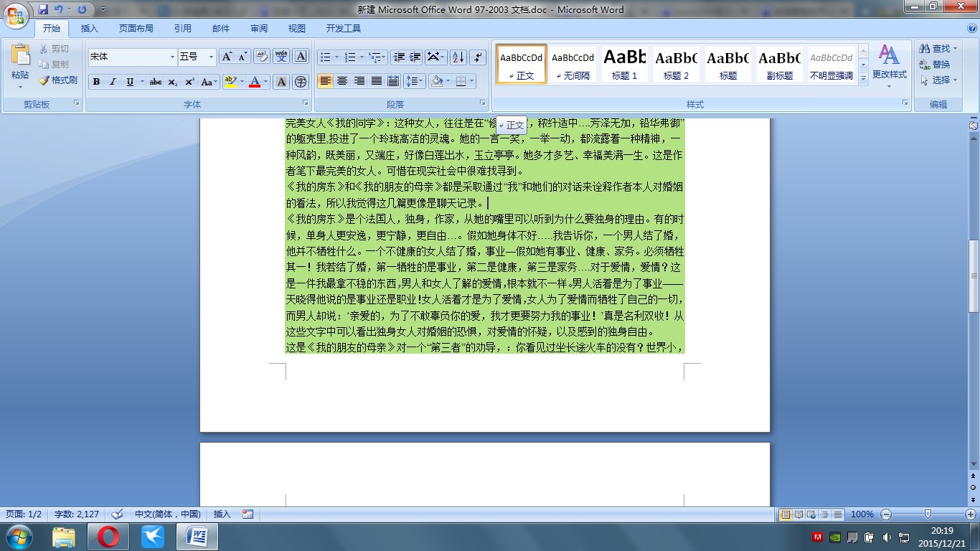This screenshot has width=980, height=551.
Task: Grow font size button
Action: (227, 57)
